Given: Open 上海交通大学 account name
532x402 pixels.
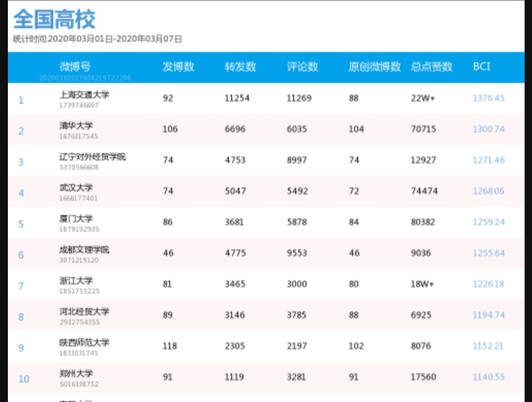Looking at the screenshot, I should (x=84, y=95).
